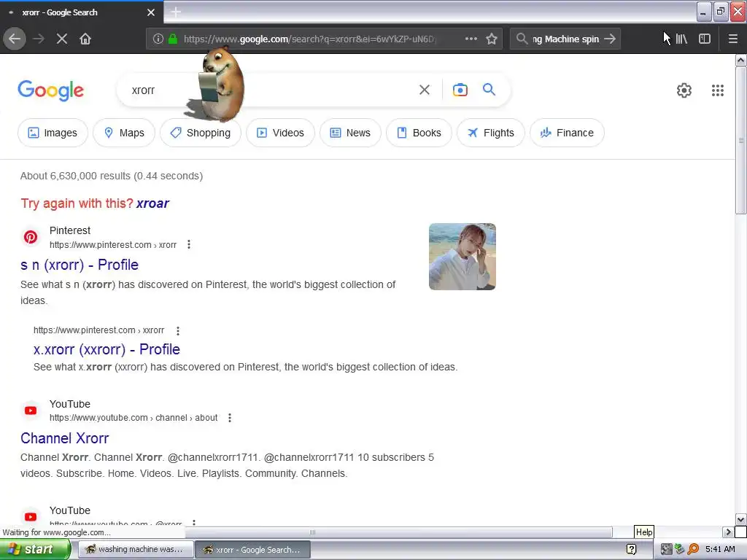Search by image with the camera icon
This screenshot has height=560, width=747.
pyautogui.click(x=460, y=90)
